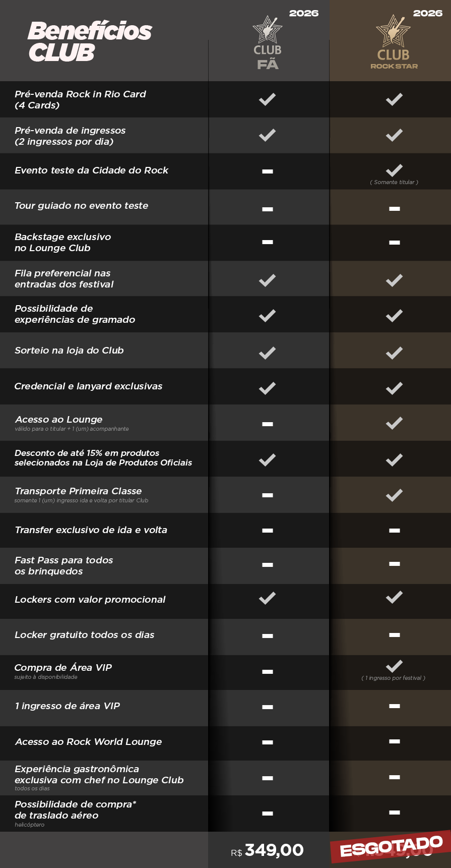Click Rock Star checkmark for Acesso ao Lounge
The height and width of the screenshot is (868, 451).
(x=394, y=423)
